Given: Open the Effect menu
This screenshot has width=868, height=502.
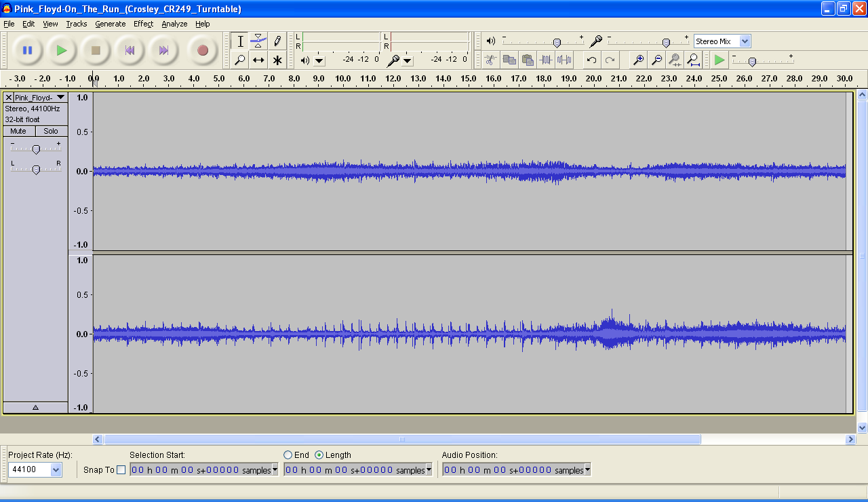Looking at the screenshot, I should tap(143, 24).
